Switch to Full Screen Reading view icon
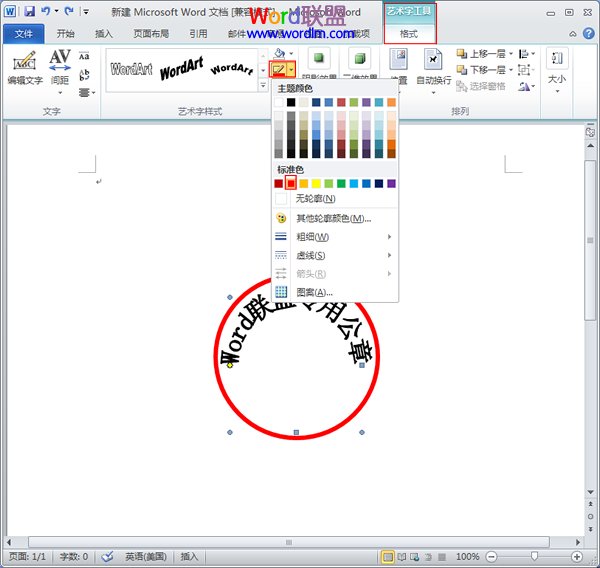600x568 pixels. [402, 557]
